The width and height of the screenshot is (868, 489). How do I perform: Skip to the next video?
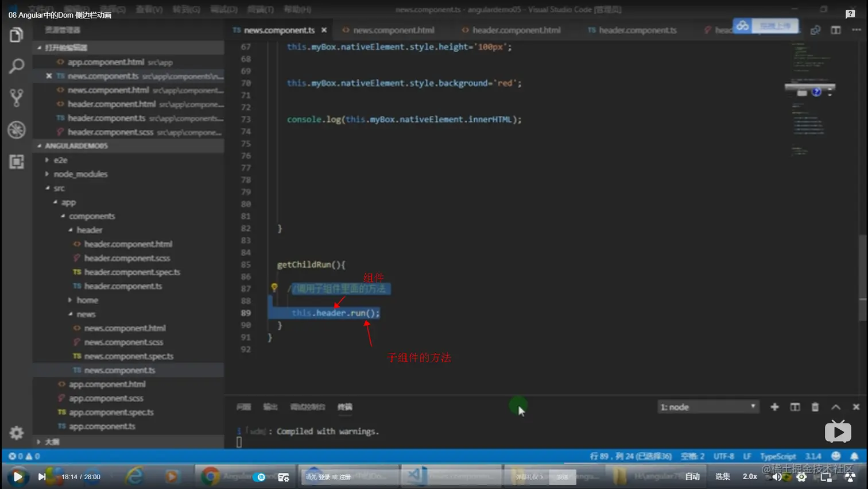[42, 476]
